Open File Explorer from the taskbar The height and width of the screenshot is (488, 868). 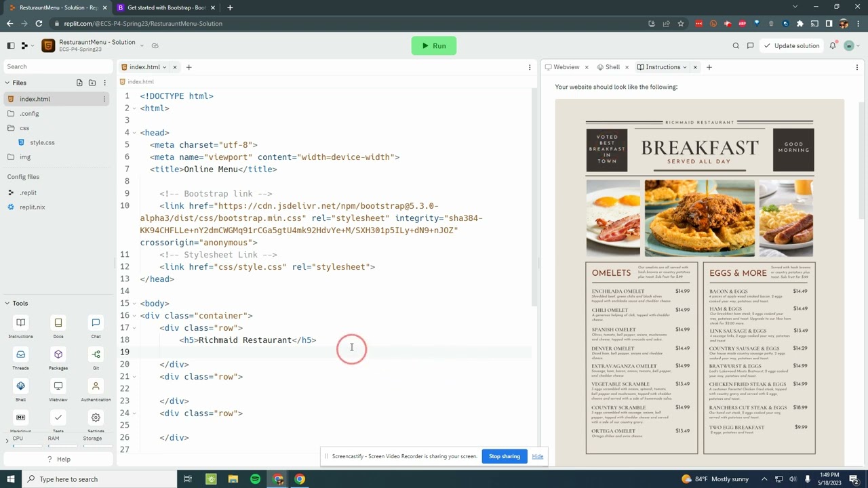click(233, 479)
